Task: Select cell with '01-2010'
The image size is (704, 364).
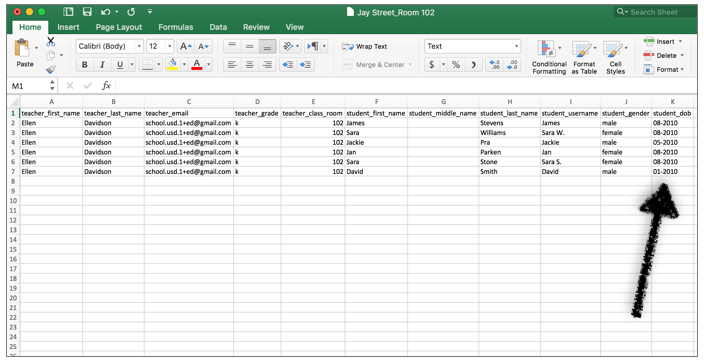Action: [x=673, y=172]
